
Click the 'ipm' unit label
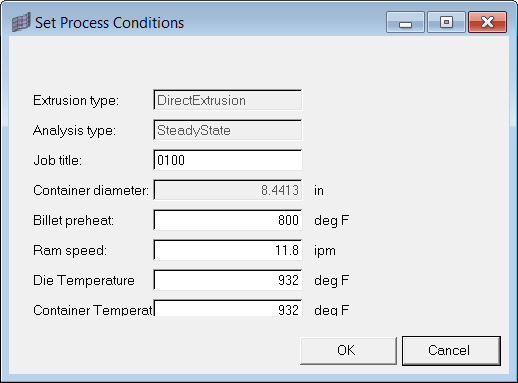coord(325,251)
